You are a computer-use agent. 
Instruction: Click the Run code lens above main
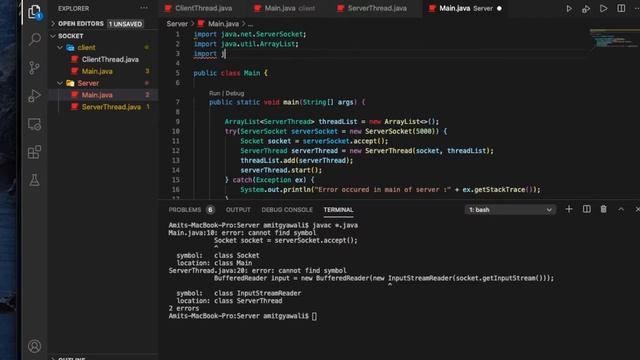[x=214, y=93]
